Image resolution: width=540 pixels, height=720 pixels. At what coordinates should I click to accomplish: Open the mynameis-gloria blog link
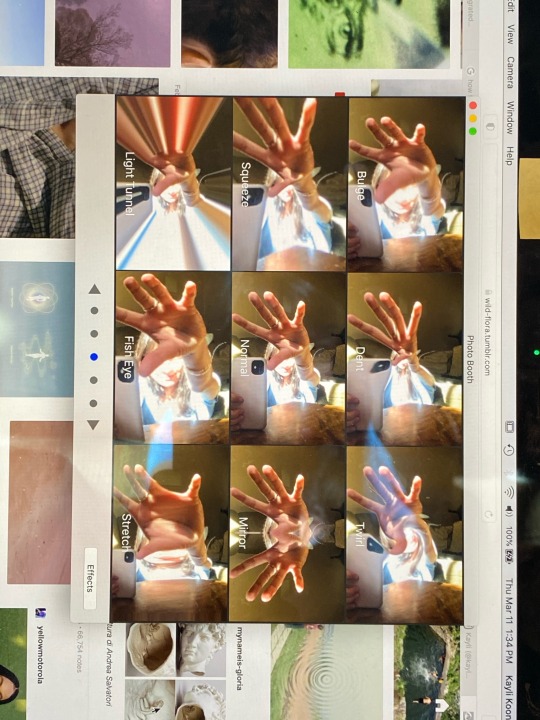point(240,658)
